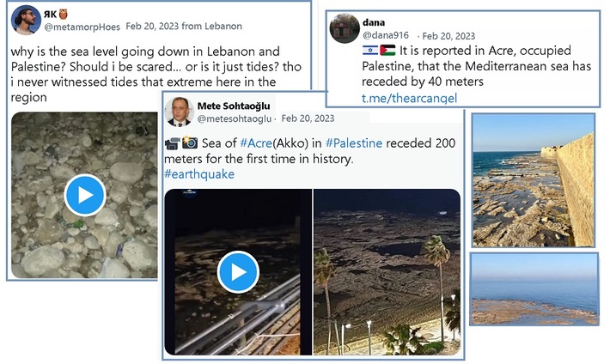Follow the #Palestine hashtag link
The image size is (610, 364).
click(x=353, y=143)
